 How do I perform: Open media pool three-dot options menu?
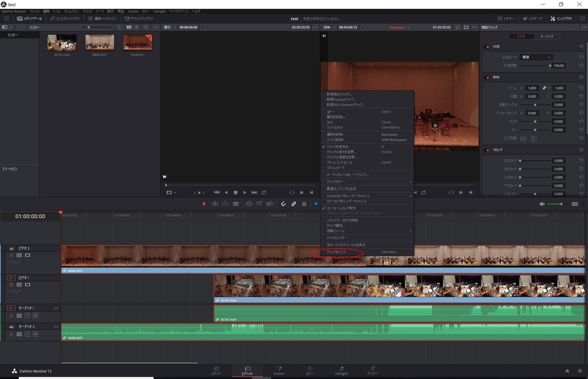pos(156,27)
